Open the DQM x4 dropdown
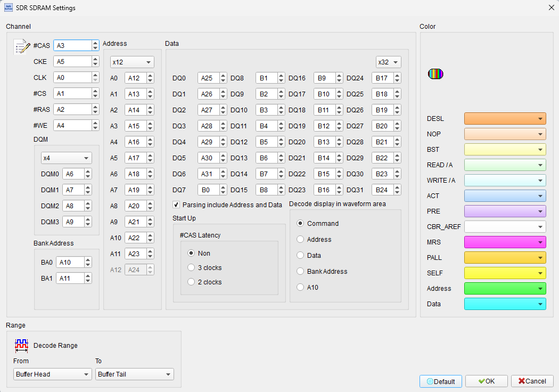The width and height of the screenshot is (559, 392). 67,158
